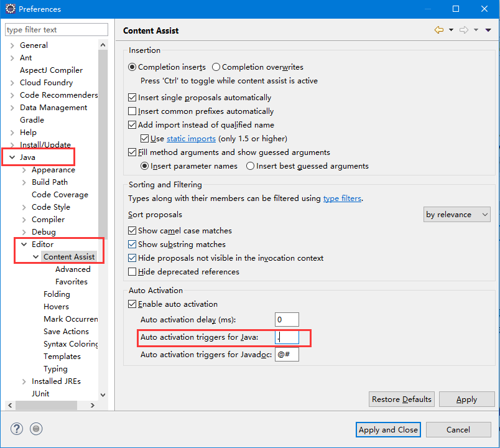Expand the General tree node
This screenshot has width=500, height=448.
point(12,45)
